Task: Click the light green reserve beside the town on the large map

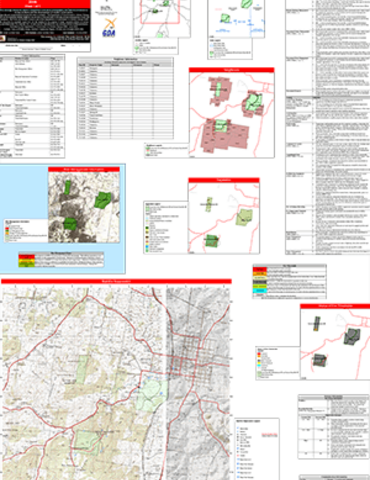Action: (152, 394)
